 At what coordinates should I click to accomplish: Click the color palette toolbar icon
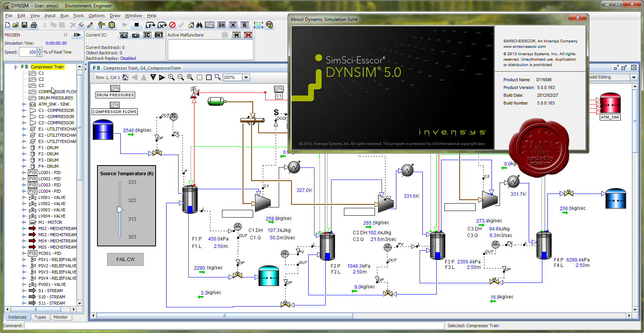[269, 25]
